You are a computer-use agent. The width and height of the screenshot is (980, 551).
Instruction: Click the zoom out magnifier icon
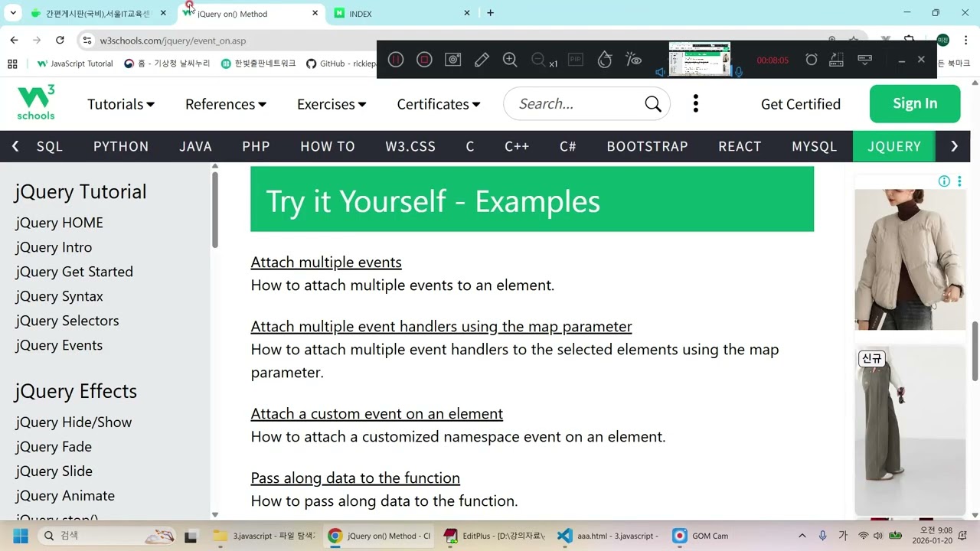[538, 60]
